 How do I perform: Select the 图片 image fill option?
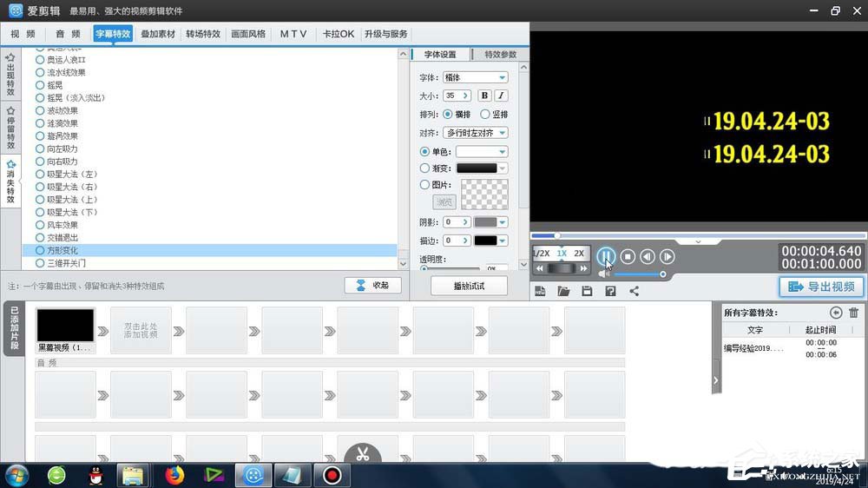pyautogui.click(x=424, y=184)
